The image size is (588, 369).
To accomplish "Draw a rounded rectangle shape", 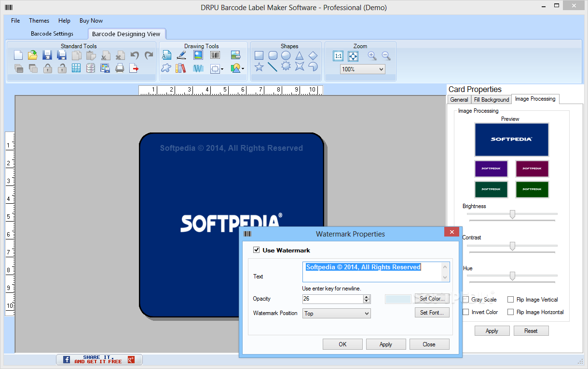I will pyautogui.click(x=273, y=55).
